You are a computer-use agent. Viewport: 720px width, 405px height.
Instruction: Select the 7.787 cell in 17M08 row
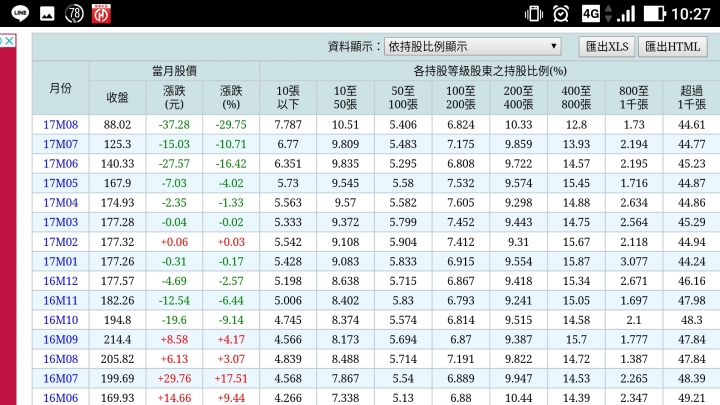coord(288,124)
